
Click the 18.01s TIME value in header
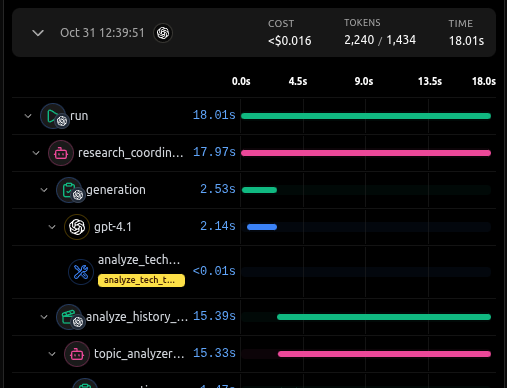[466, 41]
